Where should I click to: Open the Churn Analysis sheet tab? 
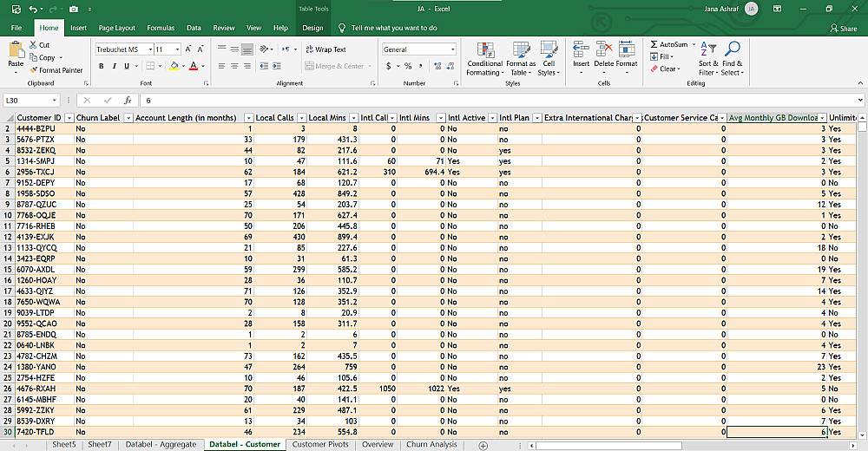[x=431, y=444]
